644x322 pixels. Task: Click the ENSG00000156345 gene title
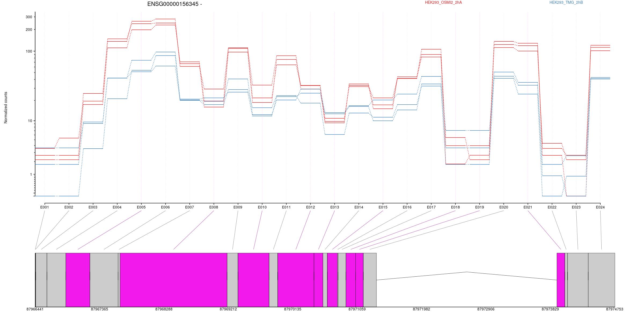click(x=175, y=4)
